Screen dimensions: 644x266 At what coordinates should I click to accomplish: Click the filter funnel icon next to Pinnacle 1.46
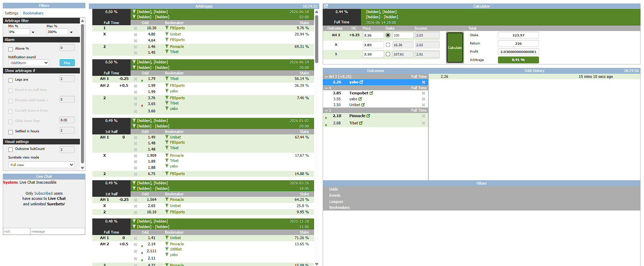point(167,47)
